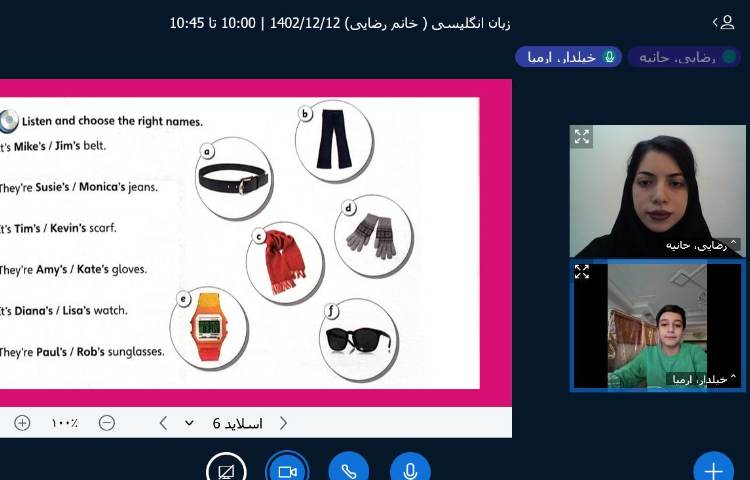
Task: Click the dimmed talking indicator pill without microphone
Action: point(684,57)
